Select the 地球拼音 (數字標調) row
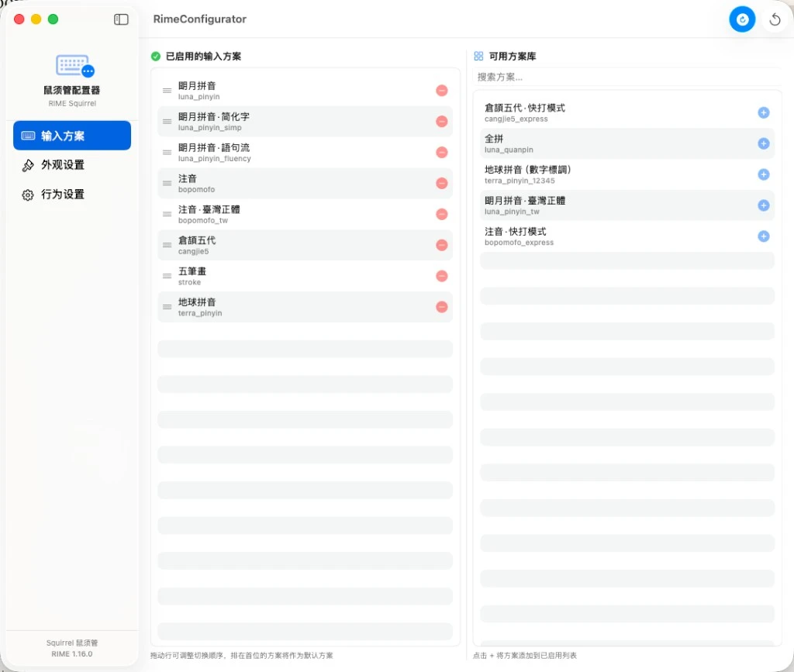The height and width of the screenshot is (672, 794). pyautogui.click(x=627, y=174)
